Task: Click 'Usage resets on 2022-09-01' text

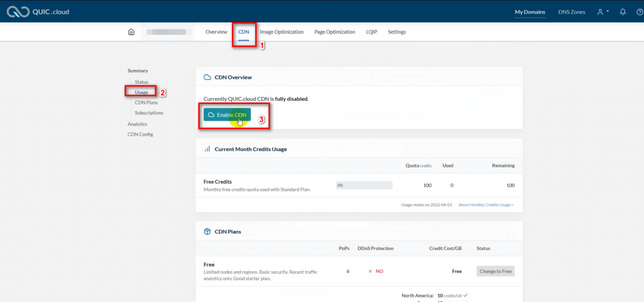Action: [426, 204]
